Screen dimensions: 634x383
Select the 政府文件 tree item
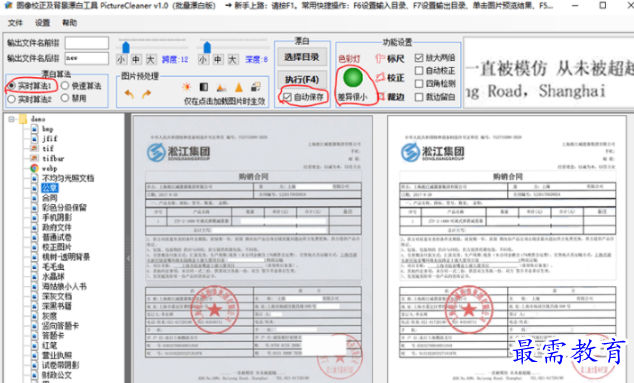point(57,227)
